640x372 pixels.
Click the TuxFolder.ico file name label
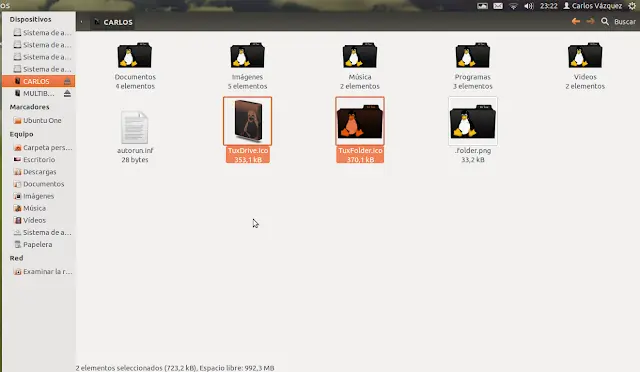tap(360, 150)
